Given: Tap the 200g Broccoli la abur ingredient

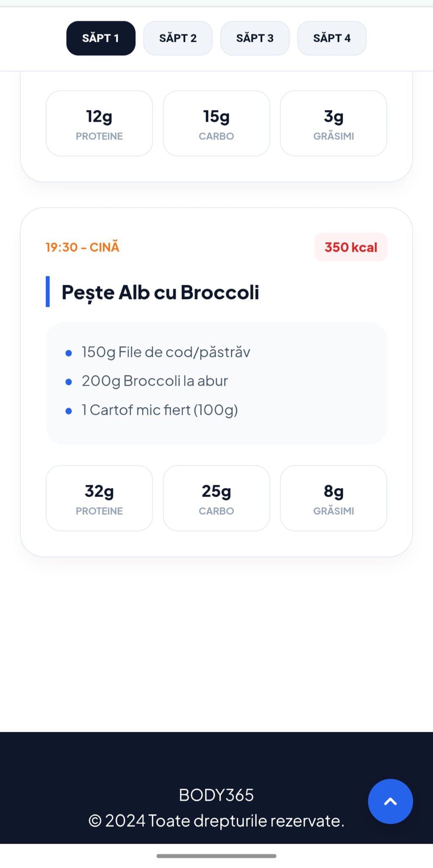Looking at the screenshot, I should (x=155, y=381).
